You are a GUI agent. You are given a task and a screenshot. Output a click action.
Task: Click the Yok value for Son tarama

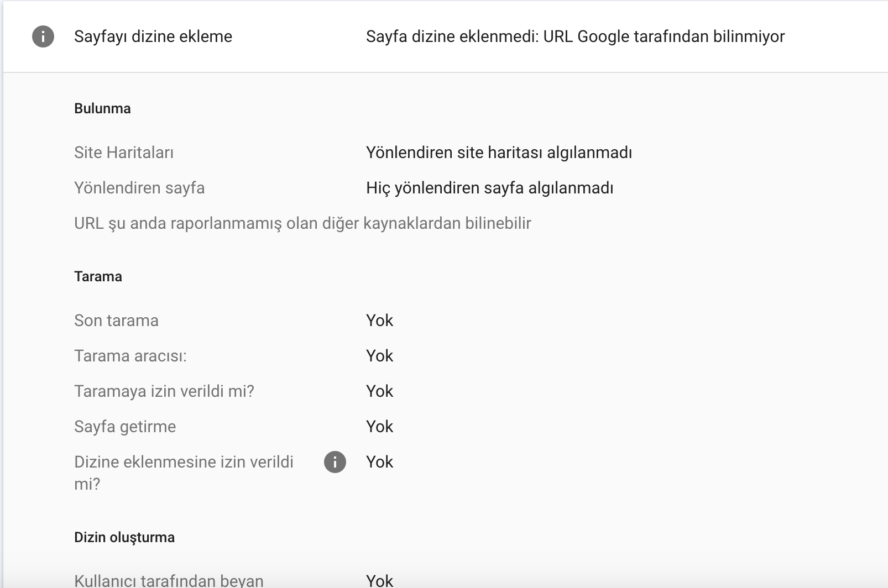point(379,321)
